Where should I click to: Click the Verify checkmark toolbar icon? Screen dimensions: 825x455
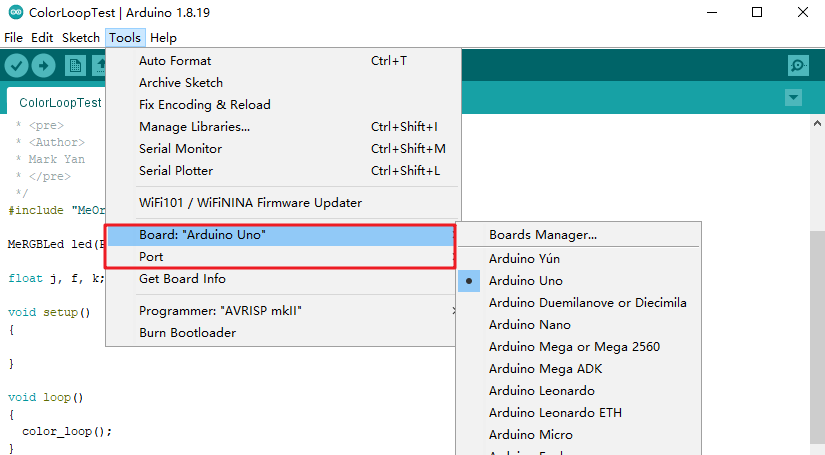tap(16, 66)
